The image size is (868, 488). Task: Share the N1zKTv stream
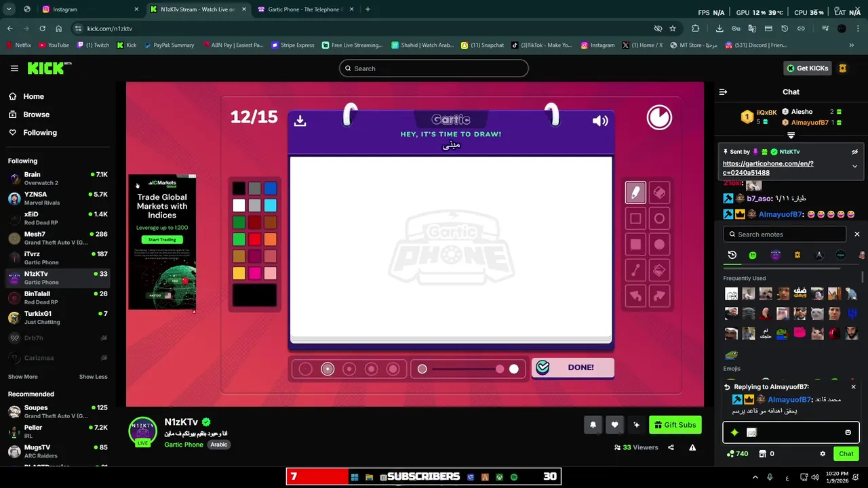(x=671, y=447)
